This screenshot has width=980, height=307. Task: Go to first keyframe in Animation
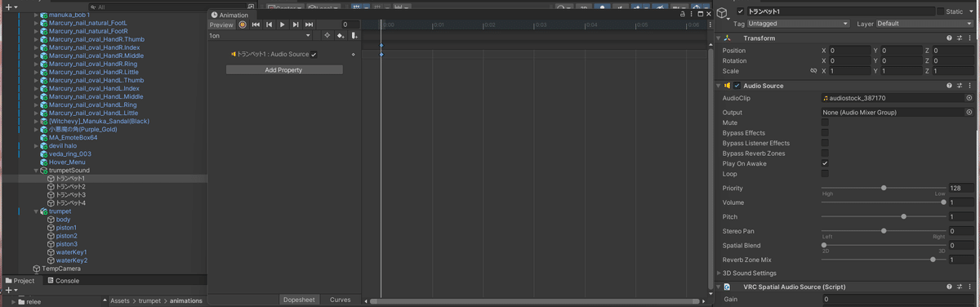pyautogui.click(x=256, y=25)
